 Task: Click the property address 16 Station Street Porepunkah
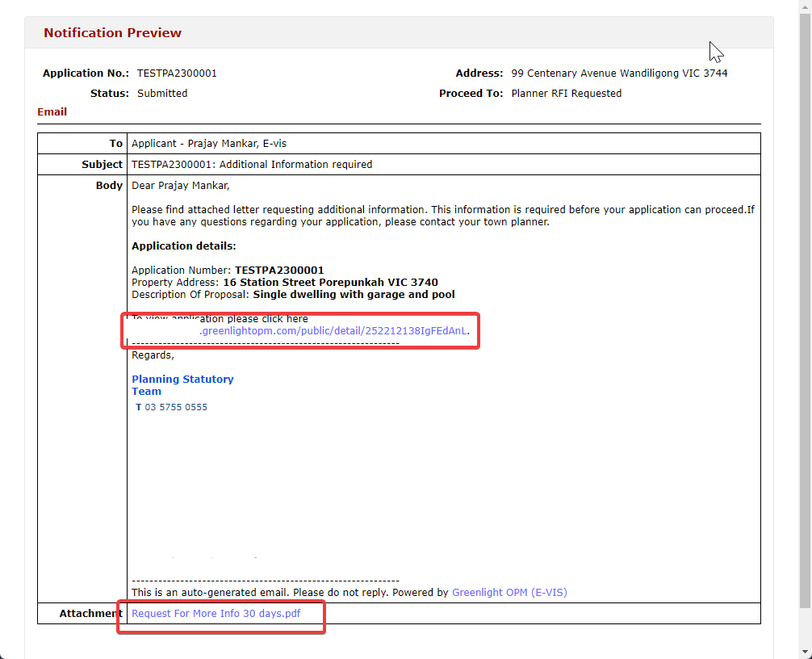click(x=330, y=283)
